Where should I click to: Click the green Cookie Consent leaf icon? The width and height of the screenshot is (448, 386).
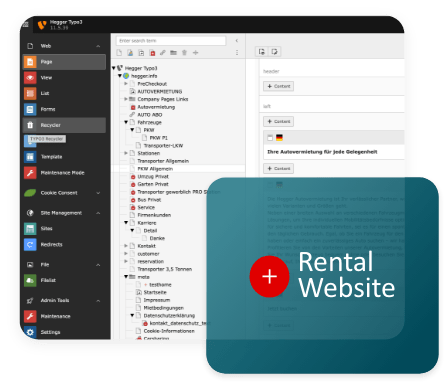30,193
